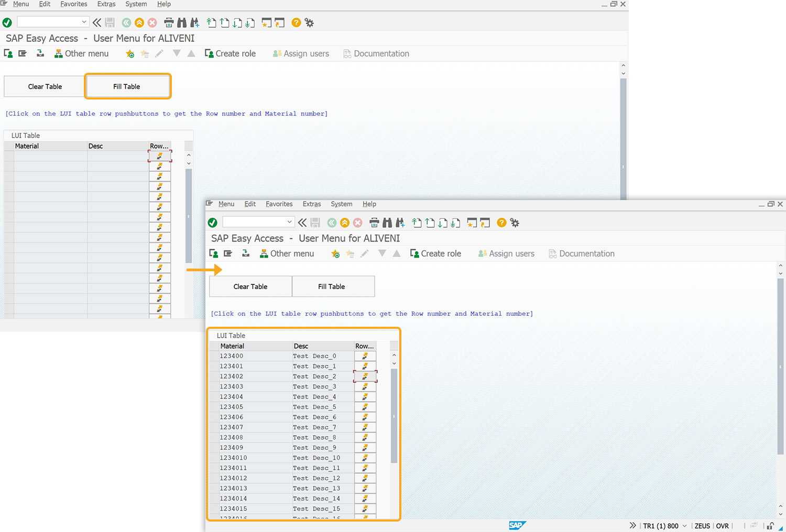The image size is (786, 532).
Task: Select the Material column header in back window
Action: click(x=50, y=146)
